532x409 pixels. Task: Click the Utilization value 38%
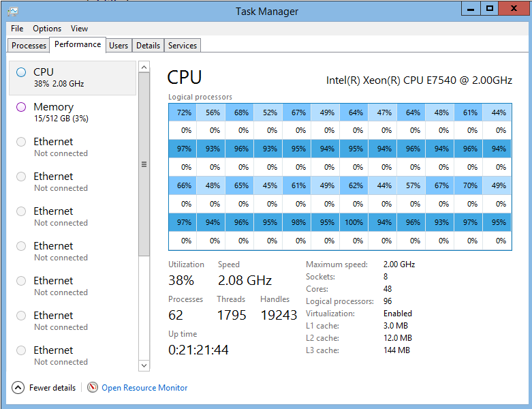tap(181, 280)
